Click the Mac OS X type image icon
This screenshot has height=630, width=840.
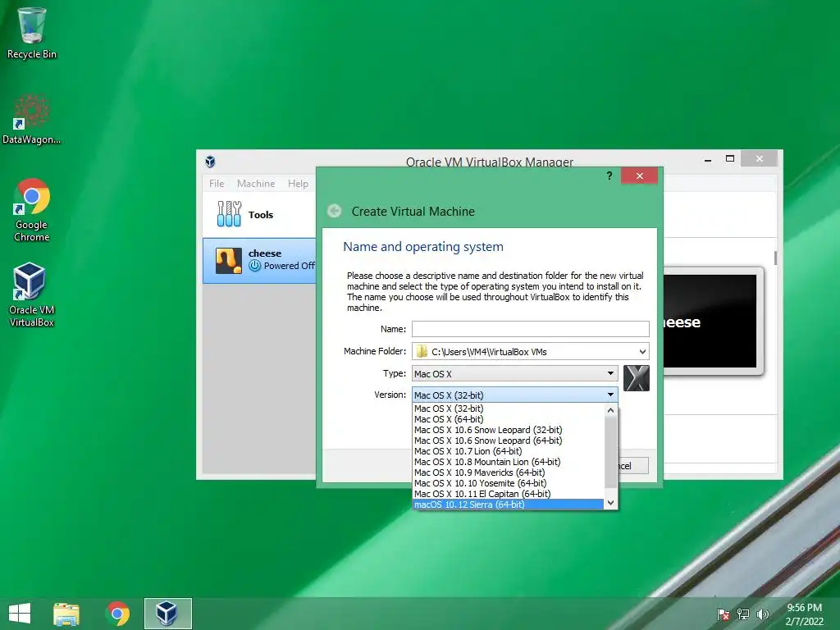tap(637, 378)
